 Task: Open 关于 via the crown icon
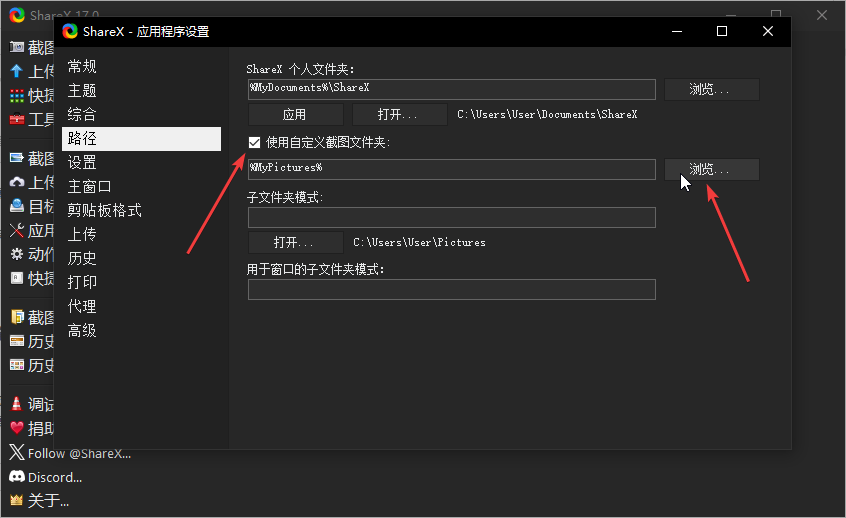coord(16,500)
